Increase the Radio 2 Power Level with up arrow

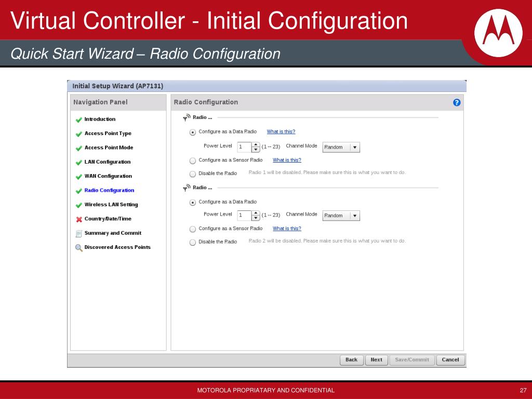tap(256, 213)
